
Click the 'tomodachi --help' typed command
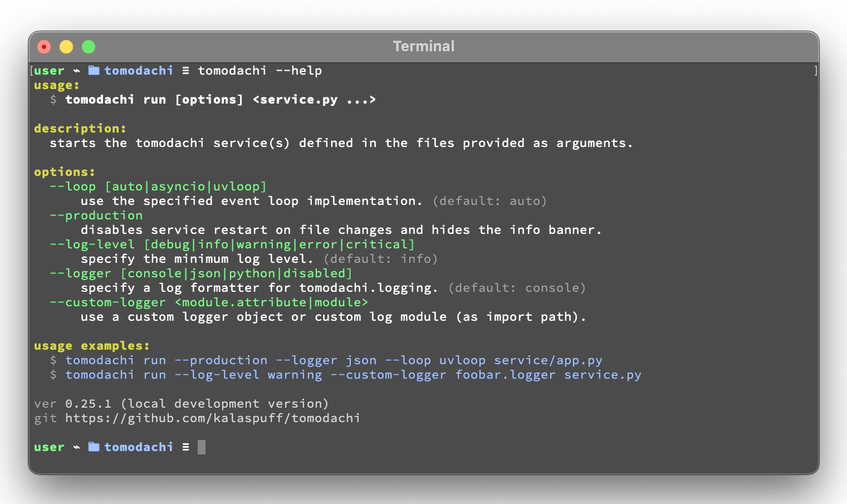pyautogui.click(x=260, y=70)
